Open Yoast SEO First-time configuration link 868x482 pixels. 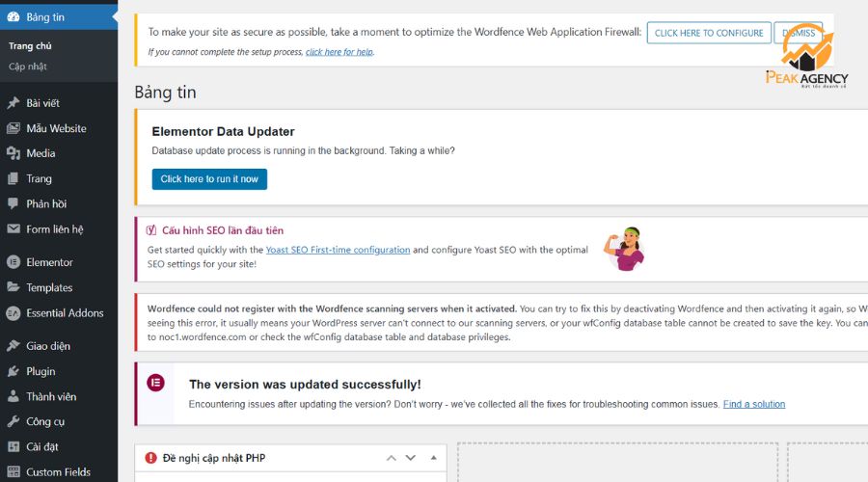(x=338, y=250)
